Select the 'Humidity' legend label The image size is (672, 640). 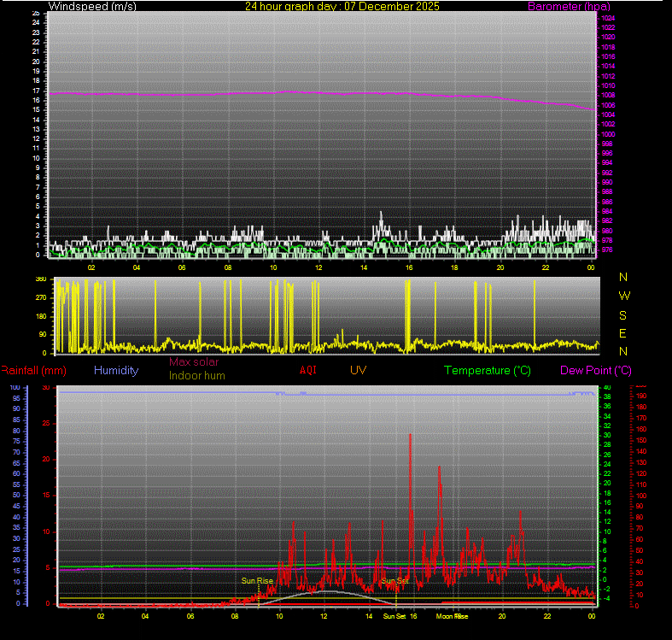pyautogui.click(x=116, y=370)
